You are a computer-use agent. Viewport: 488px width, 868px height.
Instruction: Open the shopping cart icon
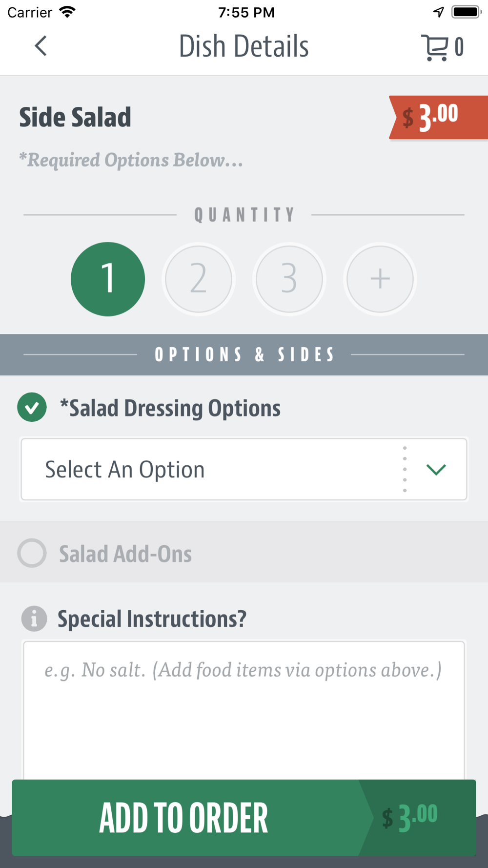pyautogui.click(x=434, y=47)
